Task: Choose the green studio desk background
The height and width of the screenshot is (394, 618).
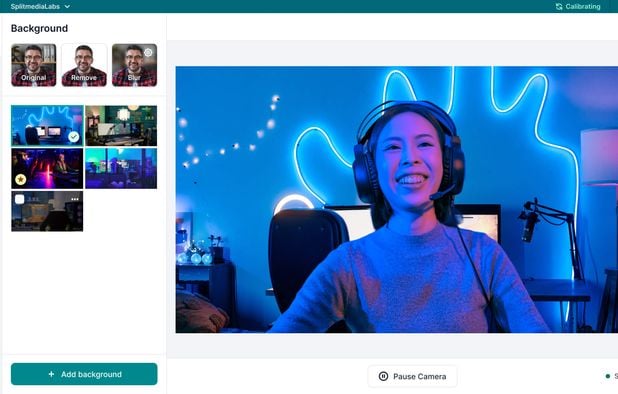Action: tap(121, 126)
